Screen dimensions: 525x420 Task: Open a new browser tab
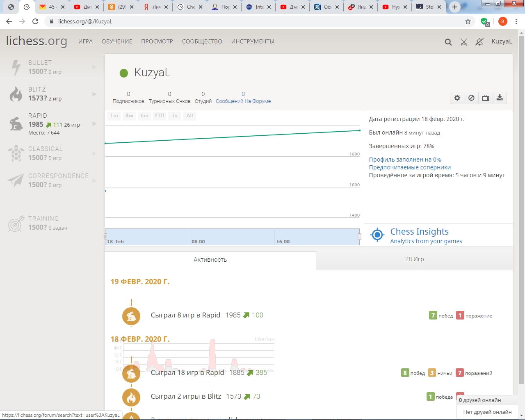pos(454,7)
